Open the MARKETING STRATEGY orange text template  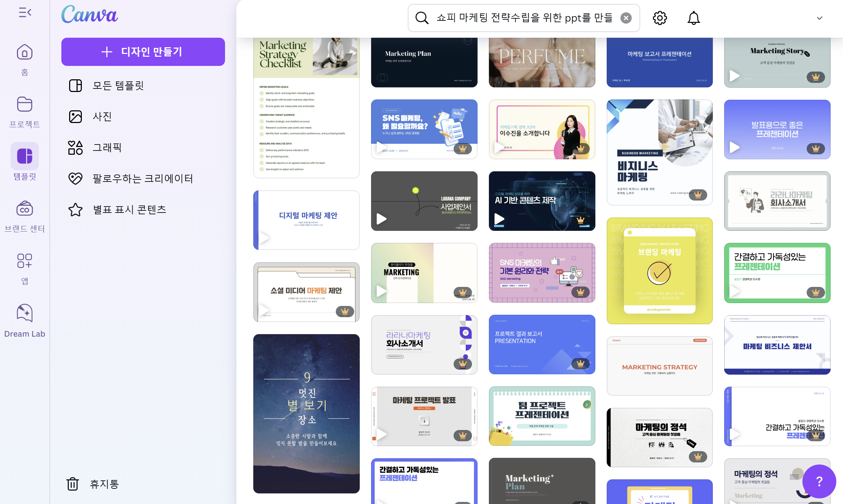pyautogui.click(x=660, y=366)
